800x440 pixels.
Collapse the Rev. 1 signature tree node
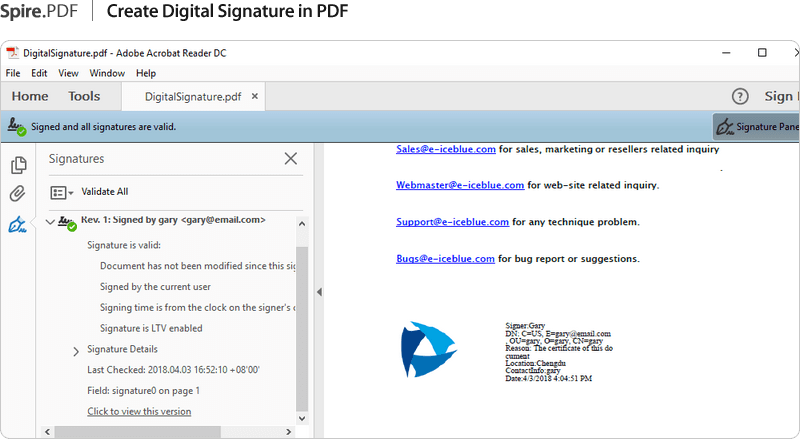pyautogui.click(x=50, y=222)
